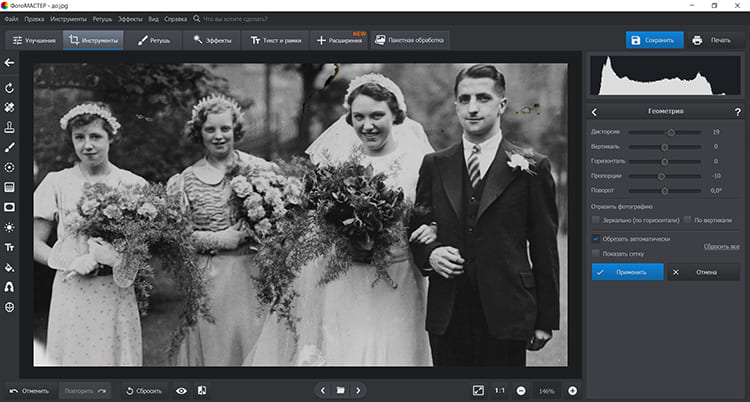The width and height of the screenshot is (750, 402).
Task: Select the text tool in left sidebar
Action: click(x=9, y=247)
